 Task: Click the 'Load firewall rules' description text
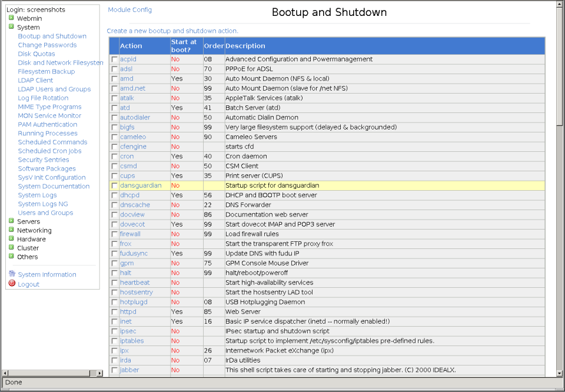point(252,234)
